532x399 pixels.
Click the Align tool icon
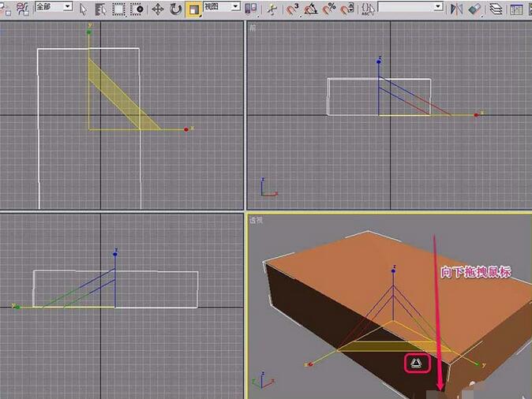pos(475,9)
